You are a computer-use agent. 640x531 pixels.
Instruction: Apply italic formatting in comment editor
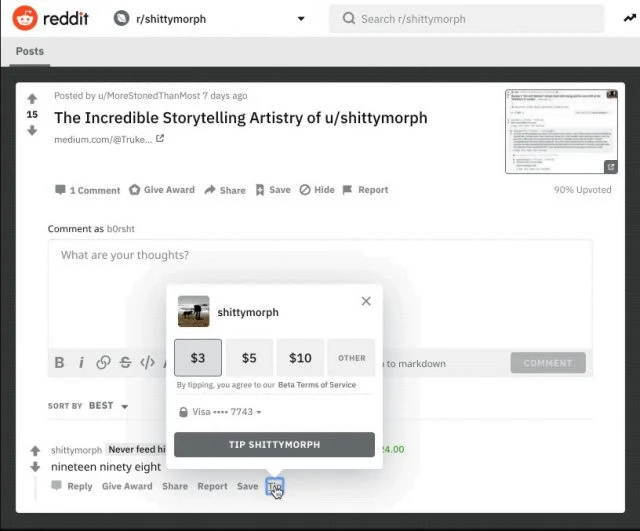81,363
